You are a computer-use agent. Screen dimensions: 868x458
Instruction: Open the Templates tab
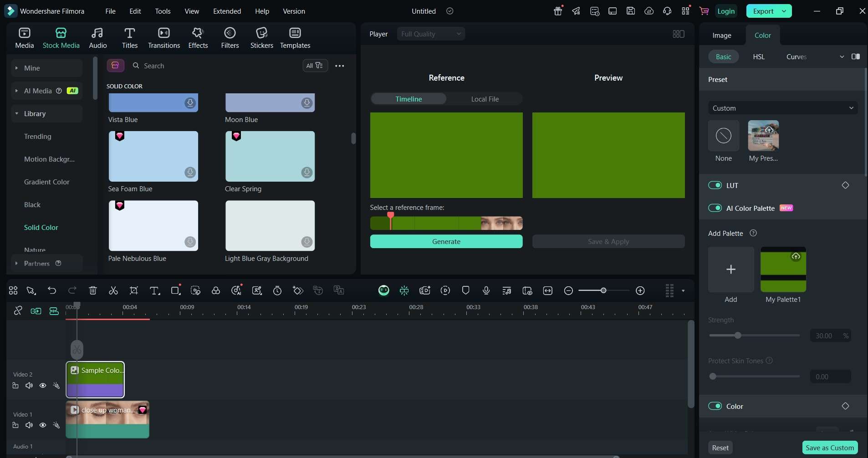coord(295,38)
